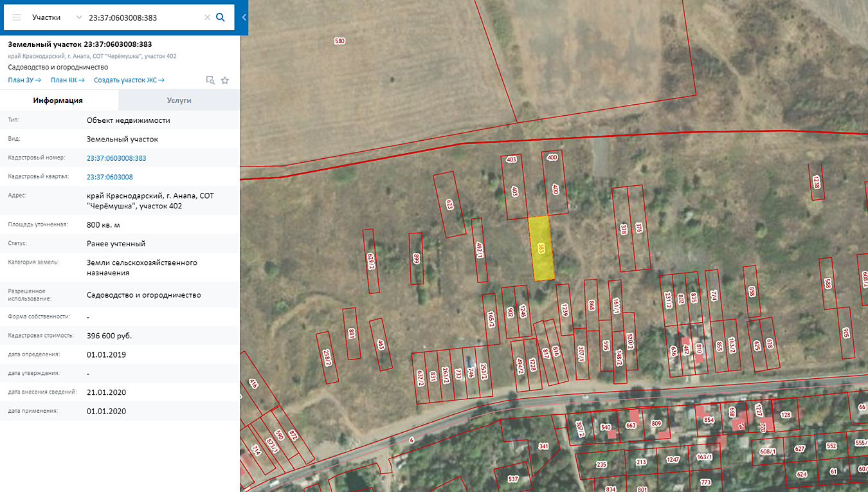Screen dimensions: 868x492
Task: Open cadastral number link 23:37:0603008:383
Action: (116, 158)
